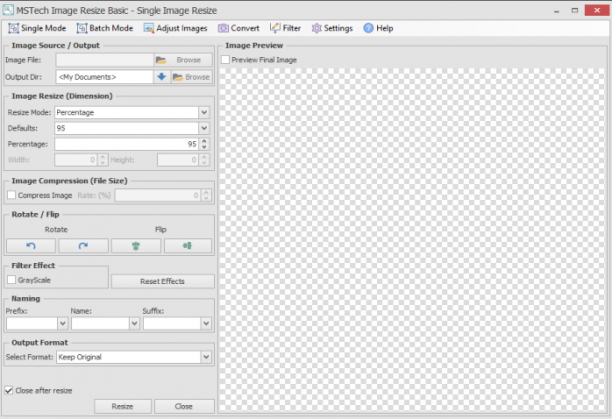Rotate the image counter-clockwise

pyautogui.click(x=31, y=246)
